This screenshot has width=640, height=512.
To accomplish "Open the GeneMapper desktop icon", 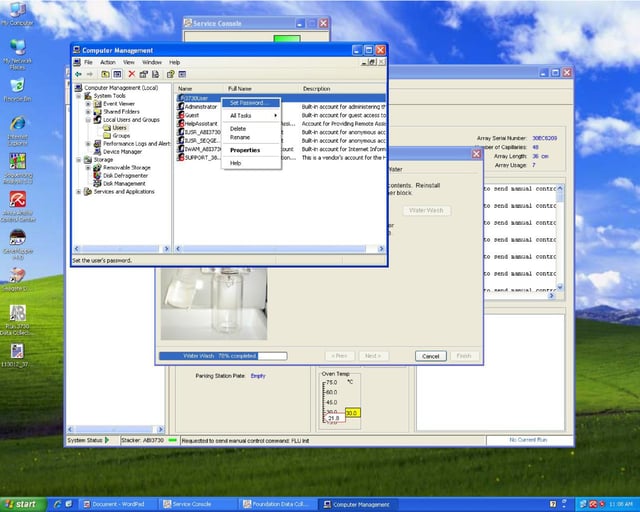I will [18, 245].
